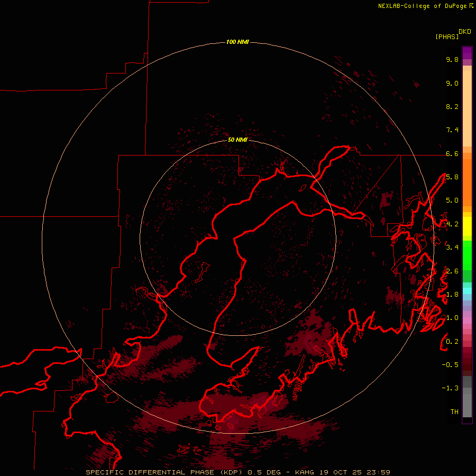This screenshot has height=476, width=476.
Task: Click the TH threshold label on legend
Action: tap(454, 412)
